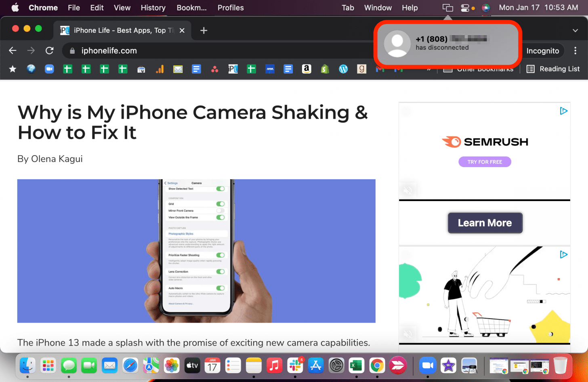
Task: Reload the iphonelife.com page
Action: click(x=50, y=50)
